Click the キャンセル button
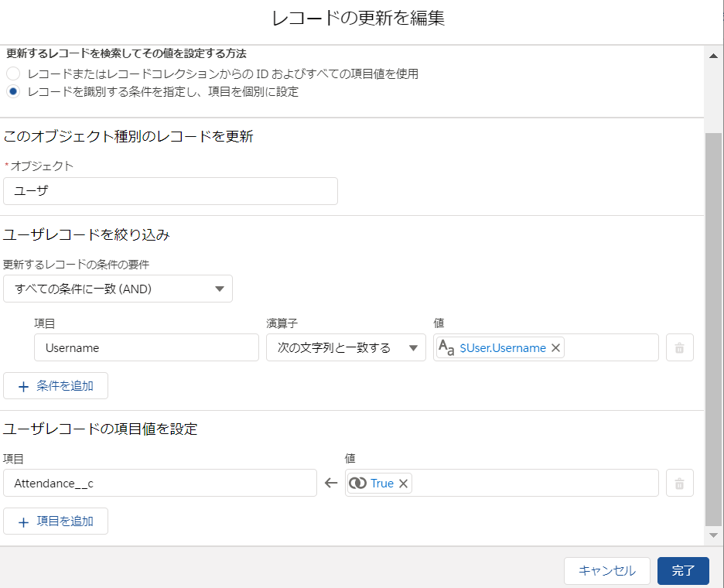The height and width of the screenshot is (588, 724). pos(606,570)
